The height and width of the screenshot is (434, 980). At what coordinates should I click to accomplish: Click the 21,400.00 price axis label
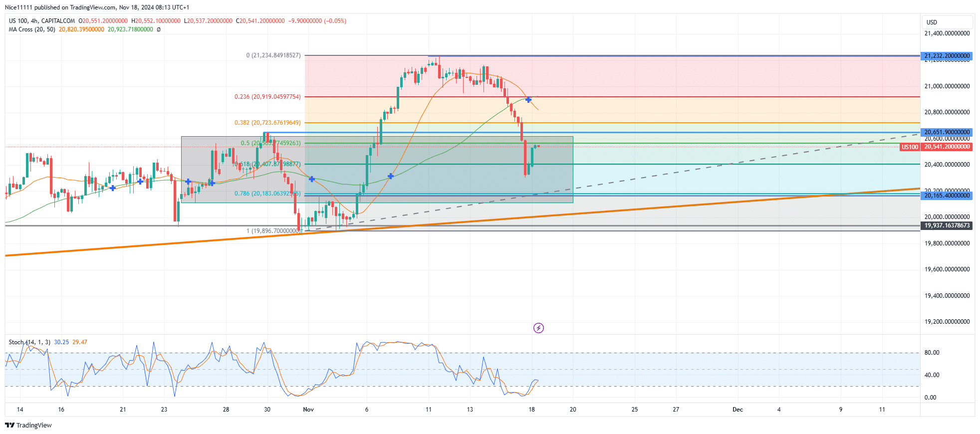(x=947, y=33)
